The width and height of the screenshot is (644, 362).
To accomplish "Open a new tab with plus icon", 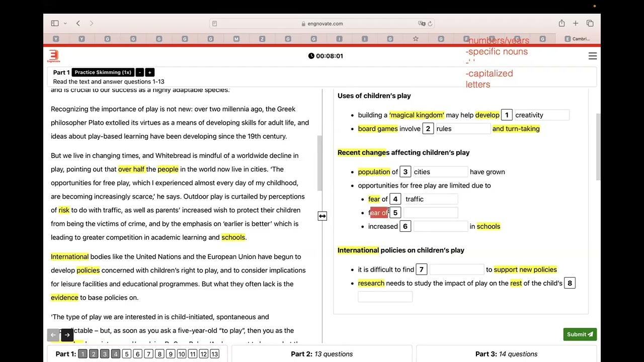I will 576,23.
